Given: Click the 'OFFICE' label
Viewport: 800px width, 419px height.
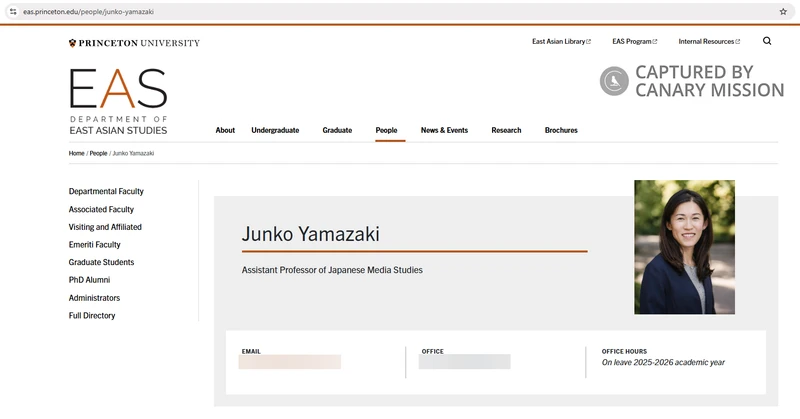Looking at the screenshot, I should [433, 351].
